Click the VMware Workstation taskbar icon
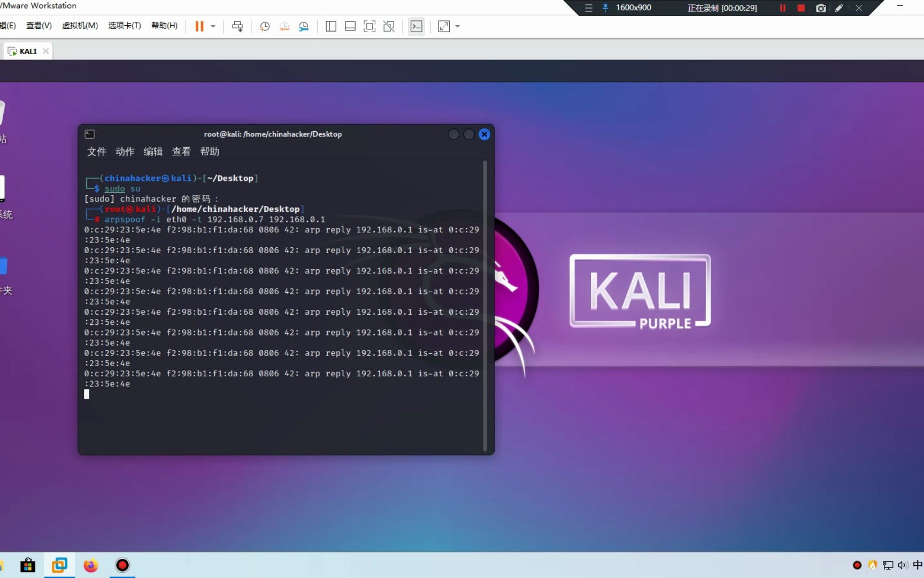Screen dimensions: 924x578 [x=59, y=565]
